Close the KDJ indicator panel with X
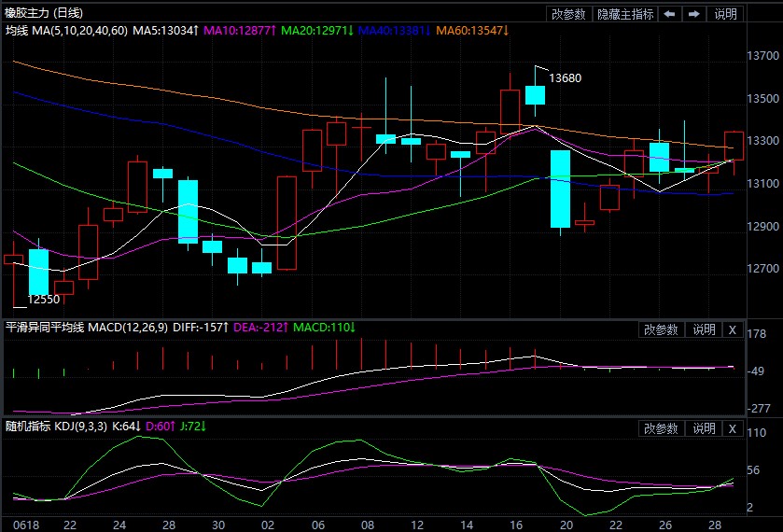 [732, 428]
